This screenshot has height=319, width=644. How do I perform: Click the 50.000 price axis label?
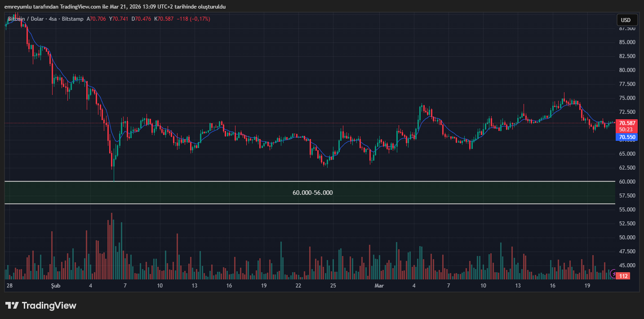[627, 238]
